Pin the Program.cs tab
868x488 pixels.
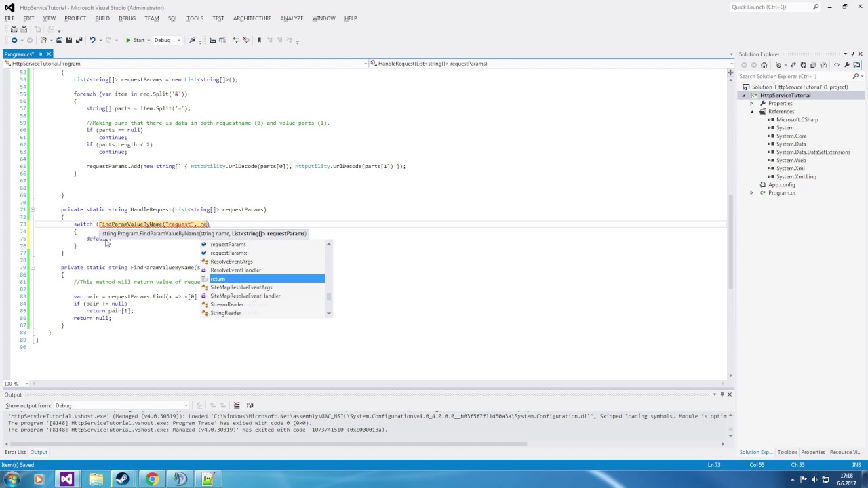click(40, 54)
